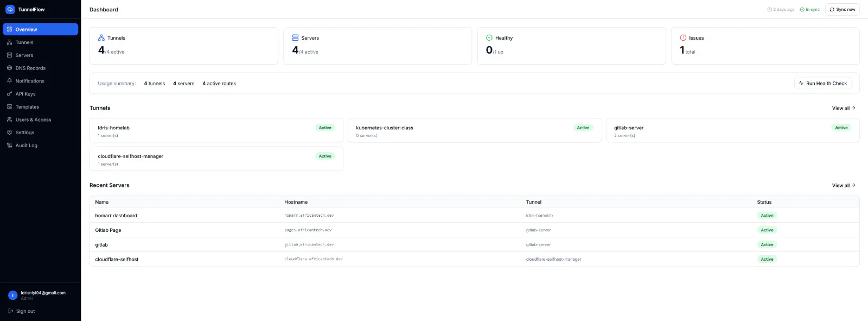Click the Healthy card checkmark icon

tap(489, 38)
